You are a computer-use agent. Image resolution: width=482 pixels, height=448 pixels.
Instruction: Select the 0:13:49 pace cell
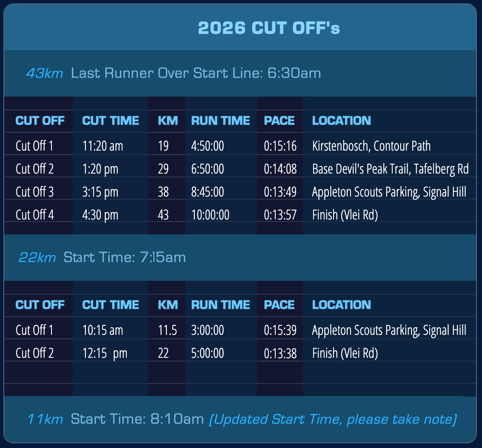click(280, 192)
